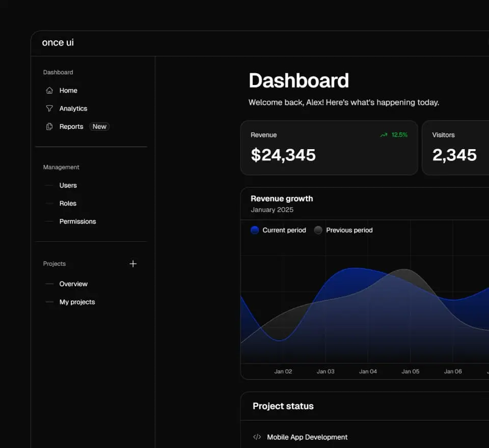This screenshot has height=448, width=489.
Task: Click the Jan 04 label on chart axis
Action: (x=368, y=371)
